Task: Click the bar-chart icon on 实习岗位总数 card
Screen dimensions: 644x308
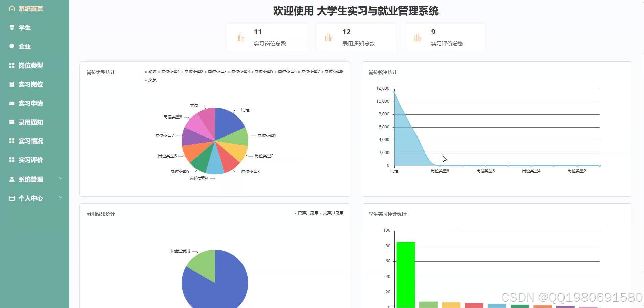Action: (x=240, y=37)
